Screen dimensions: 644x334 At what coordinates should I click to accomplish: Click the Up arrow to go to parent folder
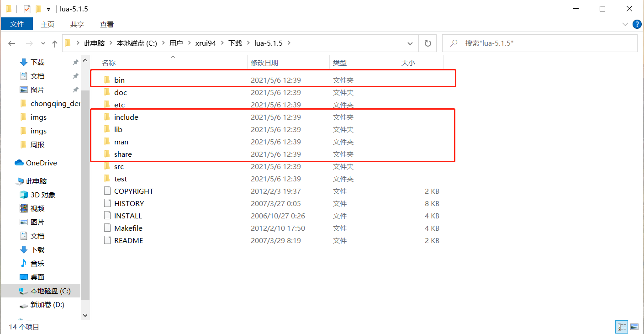coord(54,42)
